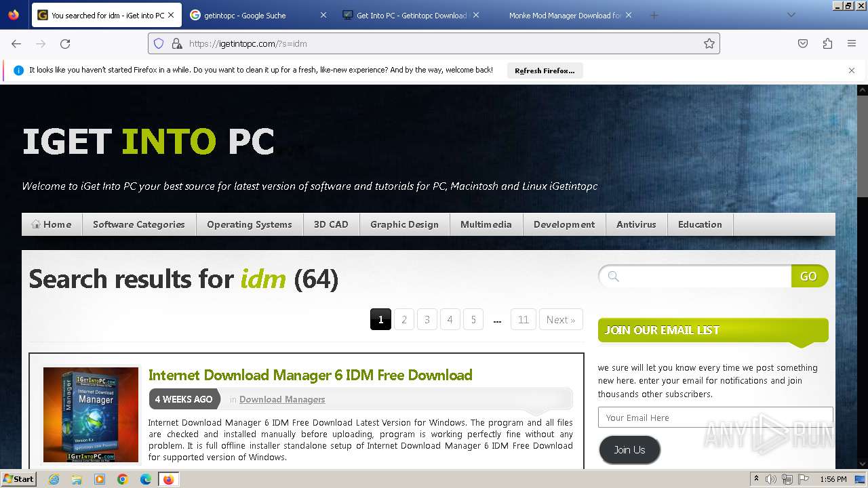Click the Your Email Here field
868x488 pixels.
pyautogui.click(x=715, y=418)
